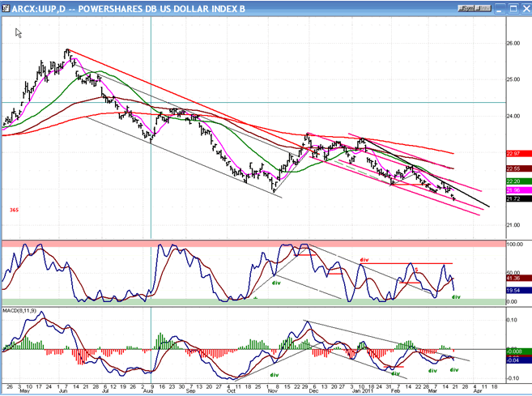Click the -0.04 MACD value label

coord(519,360)
